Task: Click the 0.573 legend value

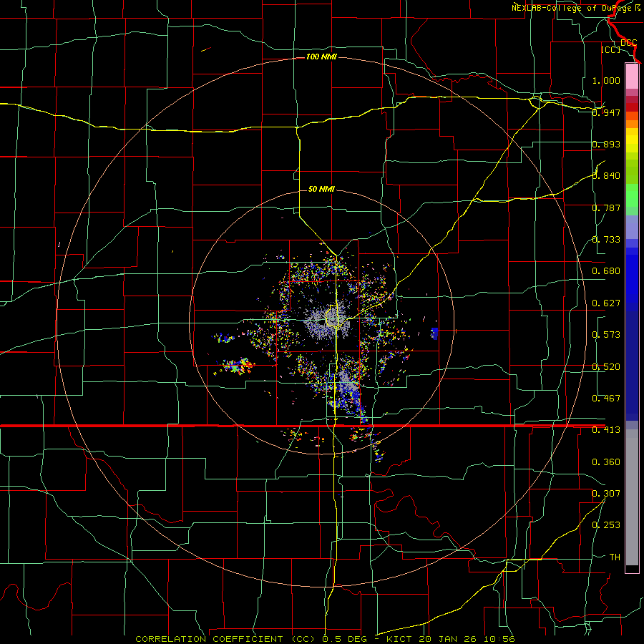Action: click(606, 335)
